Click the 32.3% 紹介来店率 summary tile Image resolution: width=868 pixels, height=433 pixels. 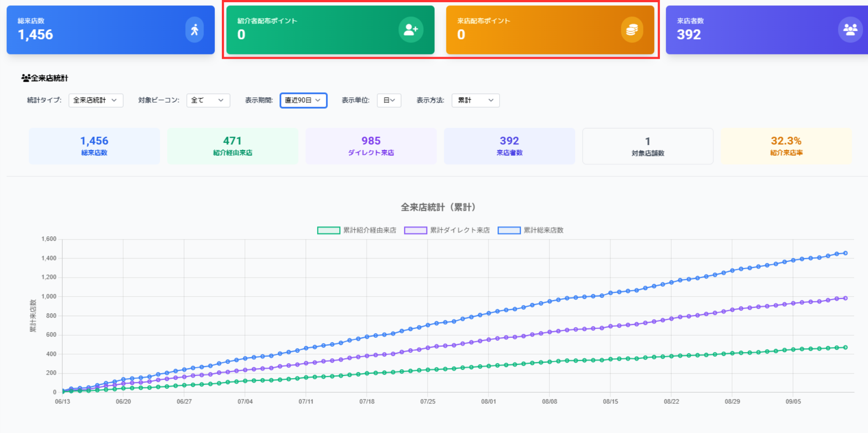click(x=786, y=146)
